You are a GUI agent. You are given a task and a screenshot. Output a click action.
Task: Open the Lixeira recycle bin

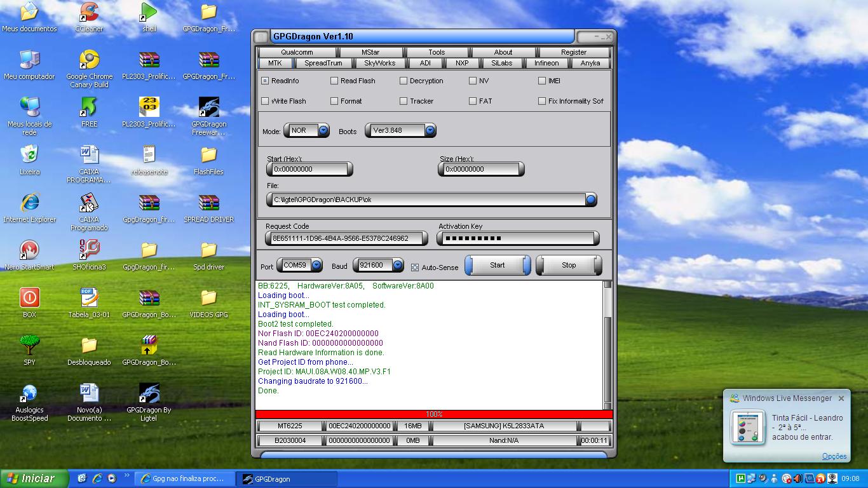pos(29,160)
